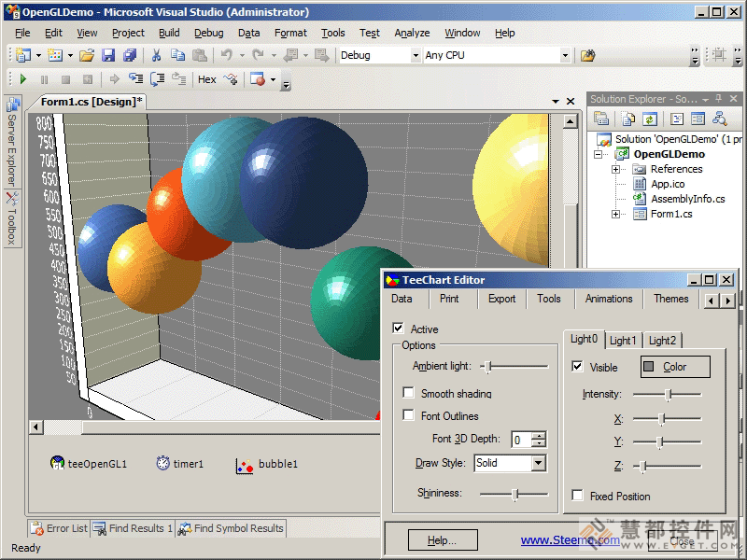Open the www.Steema.com link
The width and height of the screenshot is (747, 560).
[x=571, y=540]
